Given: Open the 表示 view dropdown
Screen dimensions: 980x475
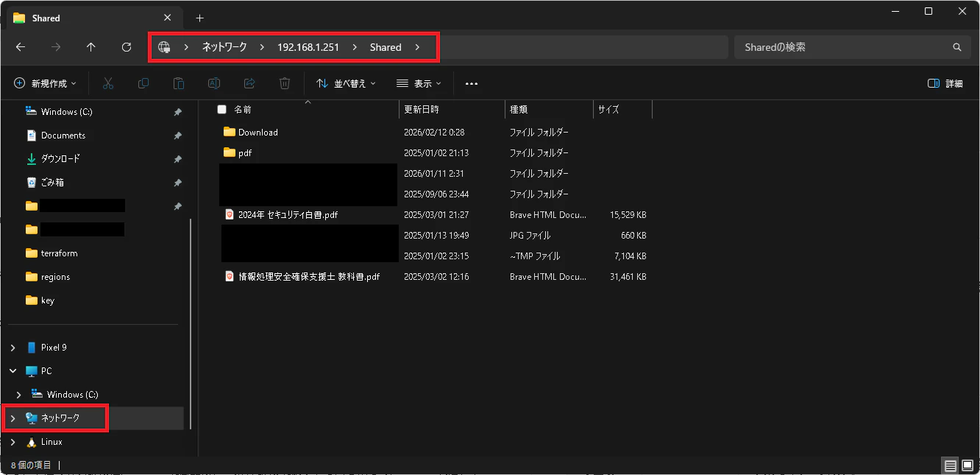Looking at the screenshot, I should click(419, 83).
